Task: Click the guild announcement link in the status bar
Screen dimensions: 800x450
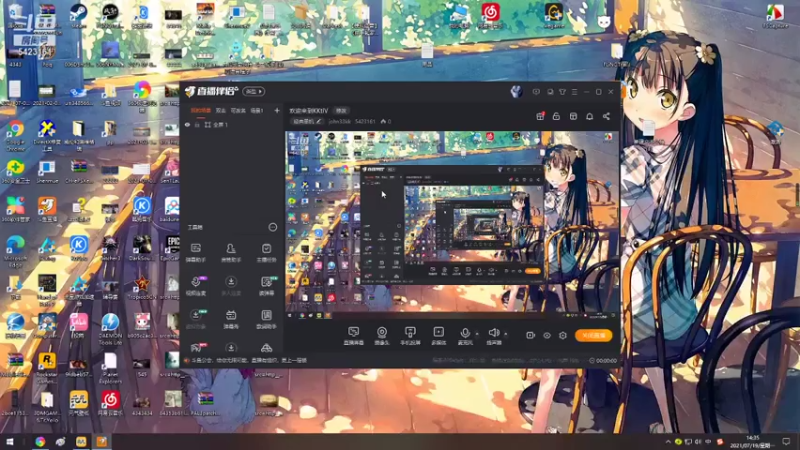Action: [x=249, y=360]
